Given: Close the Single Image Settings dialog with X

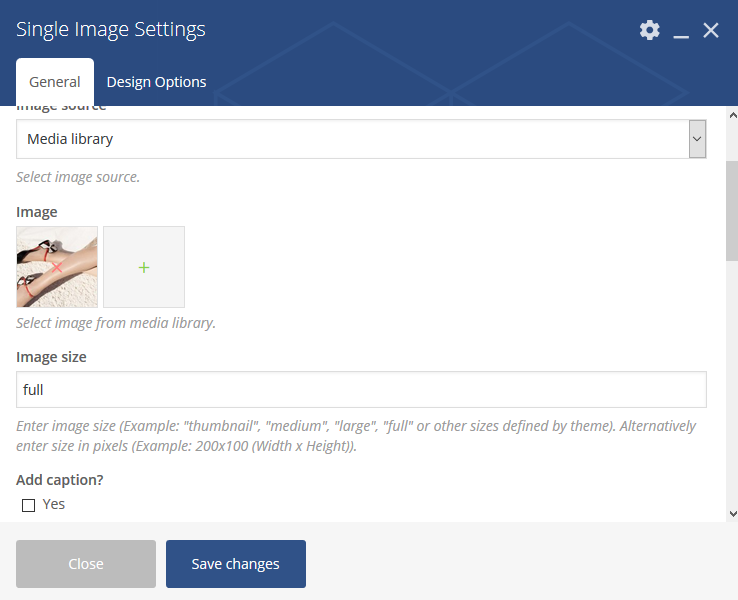Looking at the screenshot, I should click(711, 30).
